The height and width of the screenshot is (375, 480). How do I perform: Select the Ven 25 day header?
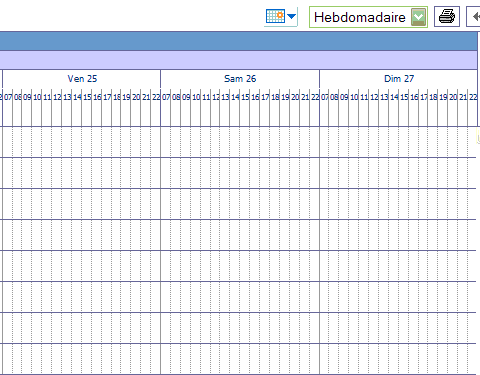tap(82, 79)
